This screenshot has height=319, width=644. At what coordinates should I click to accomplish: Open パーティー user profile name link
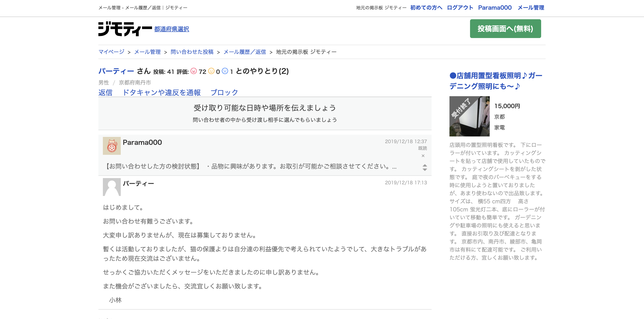coord(116,71)
